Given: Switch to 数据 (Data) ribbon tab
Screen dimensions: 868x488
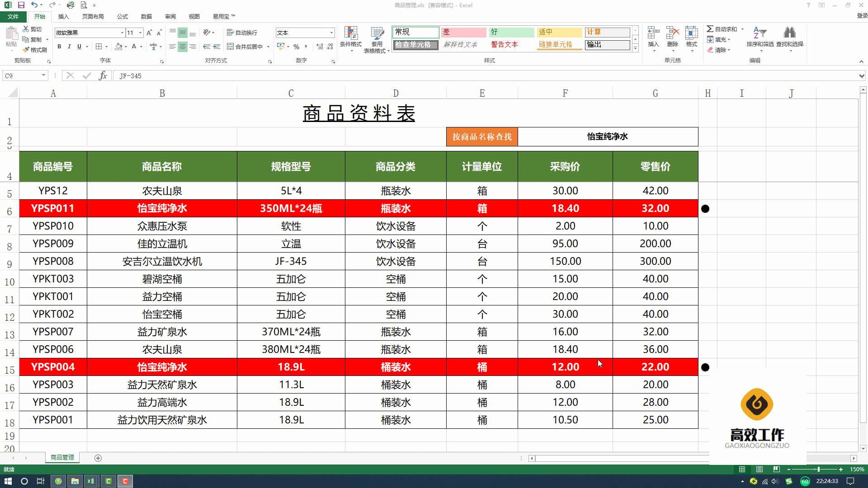Looking at the screenshot, I should pos(146,17).
